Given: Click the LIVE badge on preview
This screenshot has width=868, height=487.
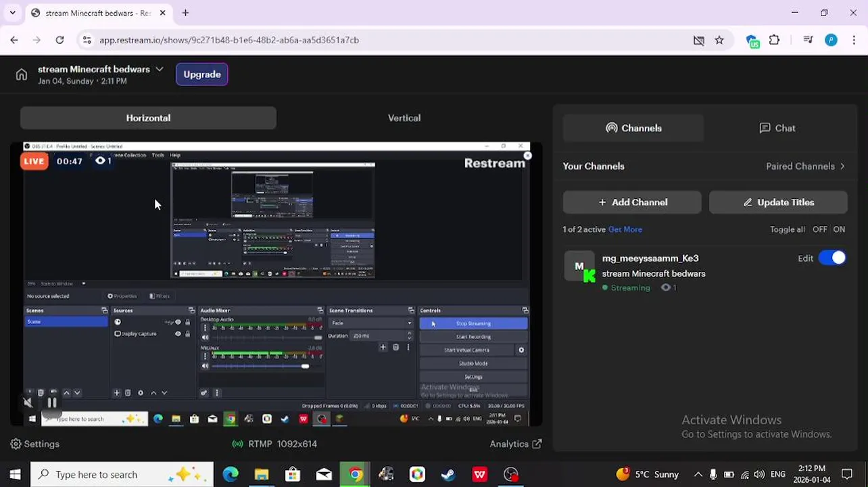Looking at the screenshot, I should [x=34, y=161].
